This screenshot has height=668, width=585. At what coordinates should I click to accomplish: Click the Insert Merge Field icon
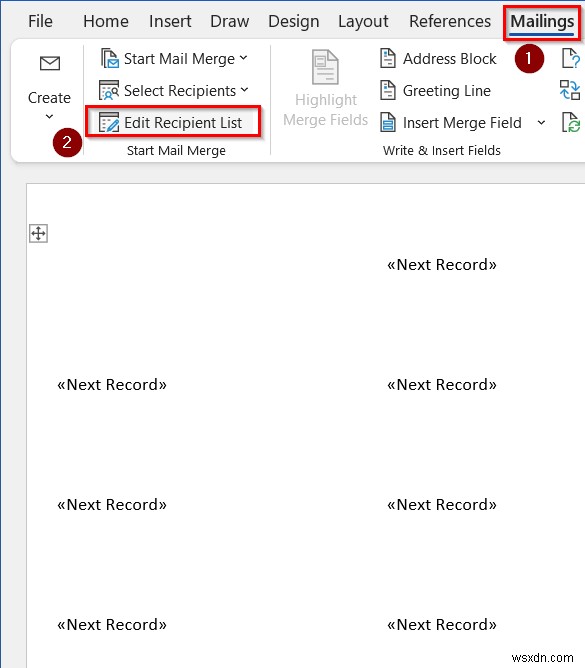388,122
